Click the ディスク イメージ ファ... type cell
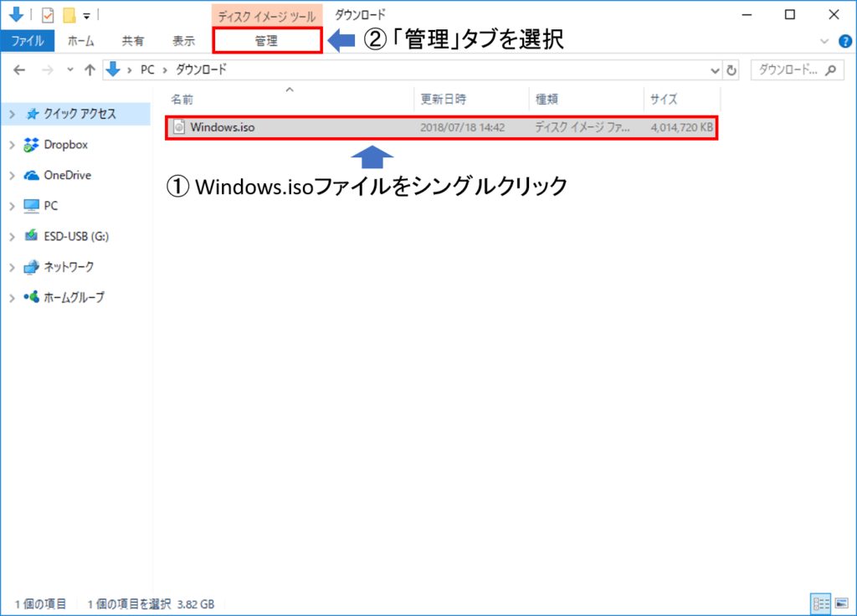Screen dimensions: 857x616 [x=582, y=128]
